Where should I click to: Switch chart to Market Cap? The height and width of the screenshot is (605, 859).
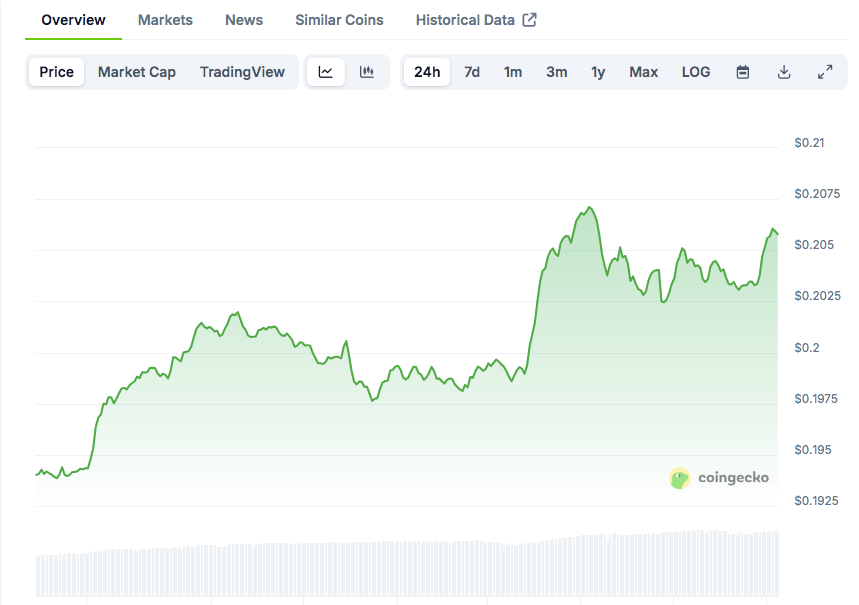click(x=137, y=72)
